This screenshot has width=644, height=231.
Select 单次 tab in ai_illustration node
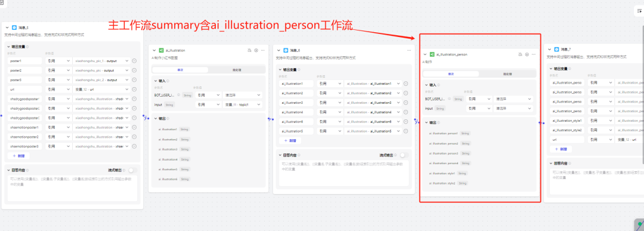180,70
